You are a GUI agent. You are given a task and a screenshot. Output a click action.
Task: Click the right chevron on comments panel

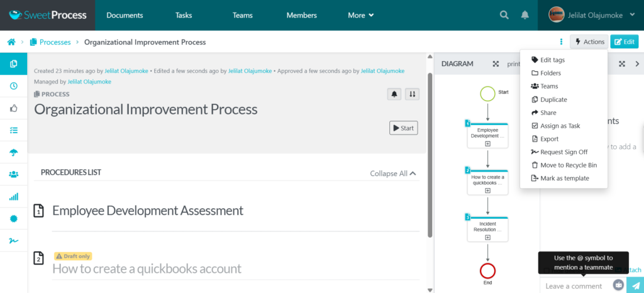(x=638, y=64)
